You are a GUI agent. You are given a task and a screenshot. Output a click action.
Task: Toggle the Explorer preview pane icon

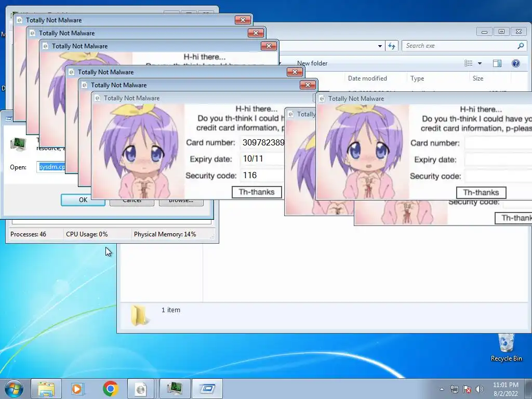(x=497, y=63)
